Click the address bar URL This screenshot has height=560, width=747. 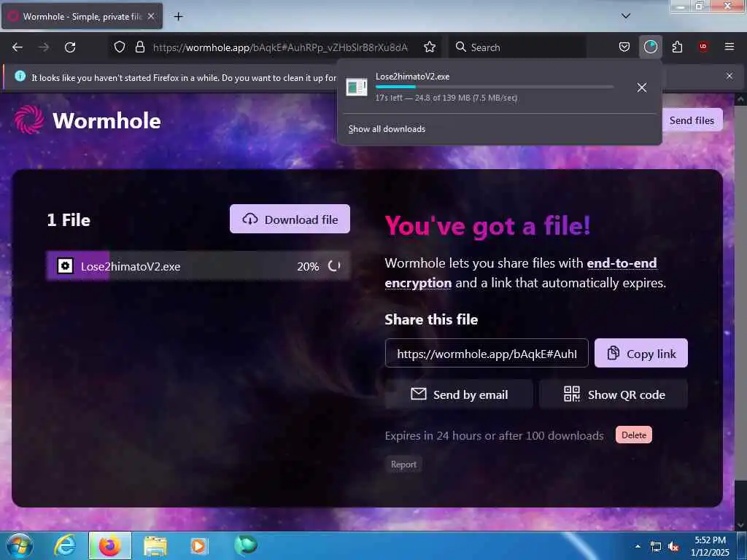coord(280,47)
